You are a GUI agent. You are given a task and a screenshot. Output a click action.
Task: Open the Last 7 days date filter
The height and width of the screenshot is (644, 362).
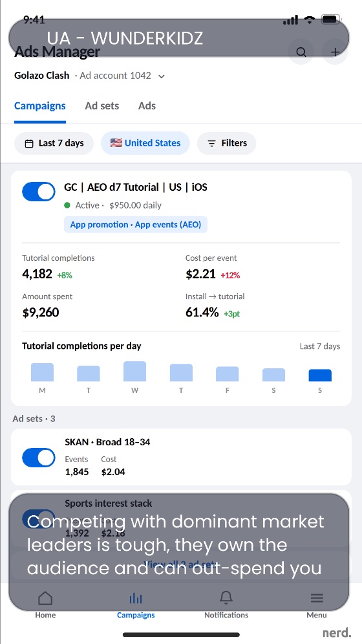point(54,143)
